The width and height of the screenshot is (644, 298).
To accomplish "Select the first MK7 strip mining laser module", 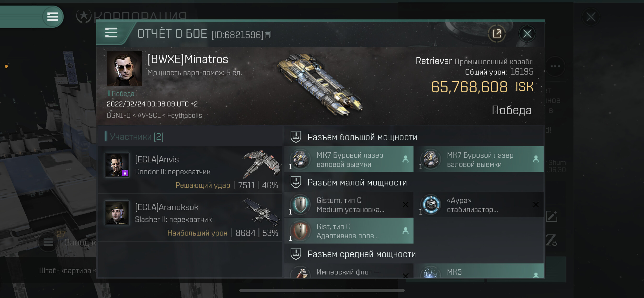I will coord(349,159).
